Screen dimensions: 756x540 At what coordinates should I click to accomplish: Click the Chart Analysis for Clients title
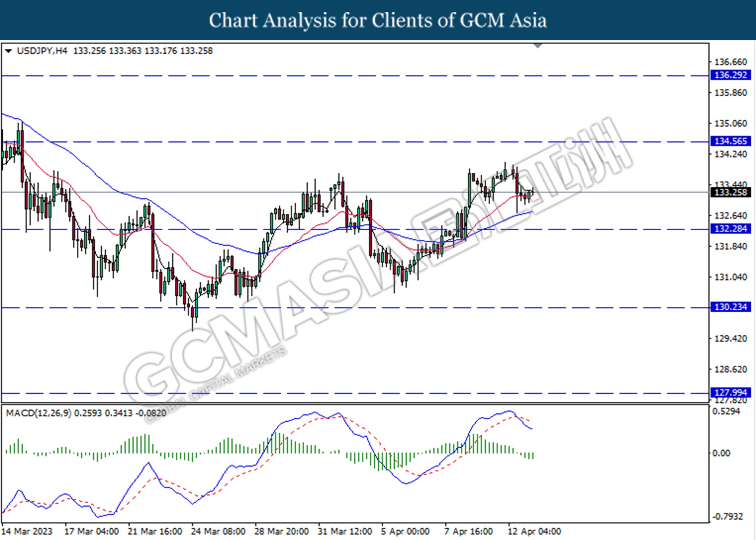click(x=378, y=20)
